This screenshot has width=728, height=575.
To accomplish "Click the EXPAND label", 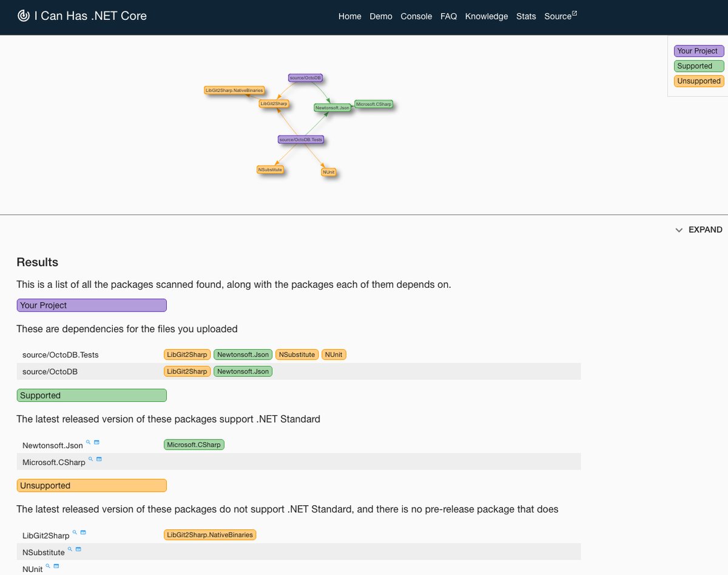I will pyautogui.click(x=706, y=230).
